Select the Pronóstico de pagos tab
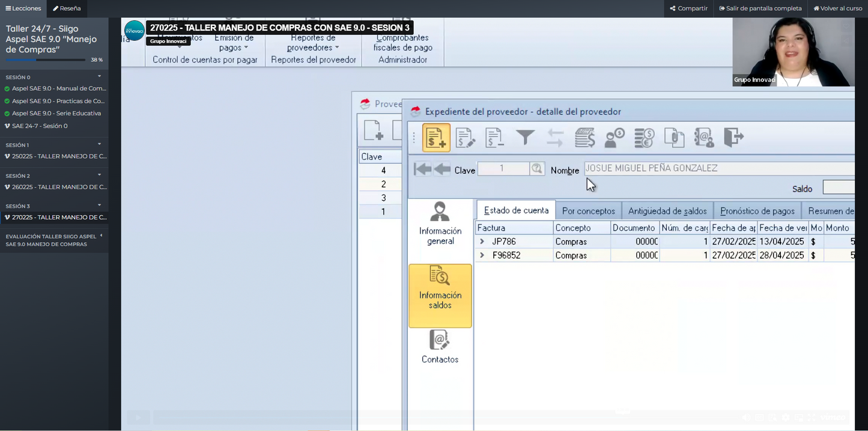The height and width of the screenshot is (431, 868). pyautogui.click(x=757, y=211)
